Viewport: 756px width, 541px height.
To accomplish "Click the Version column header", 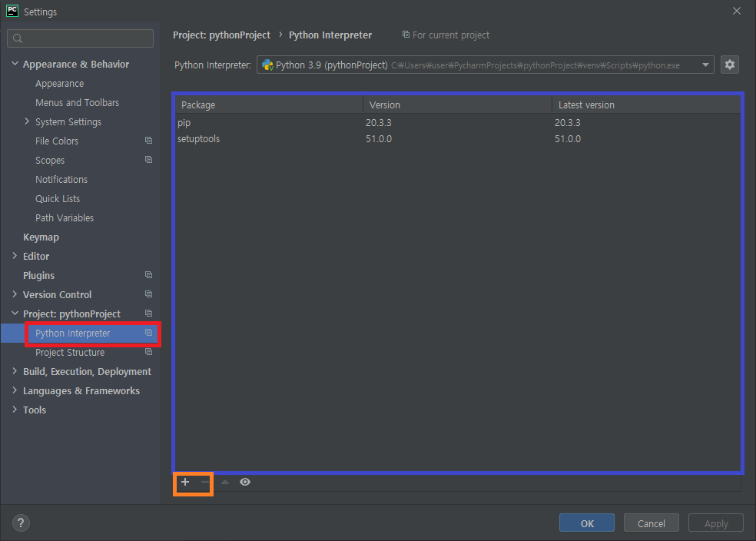I will click(x=457, y=105).
